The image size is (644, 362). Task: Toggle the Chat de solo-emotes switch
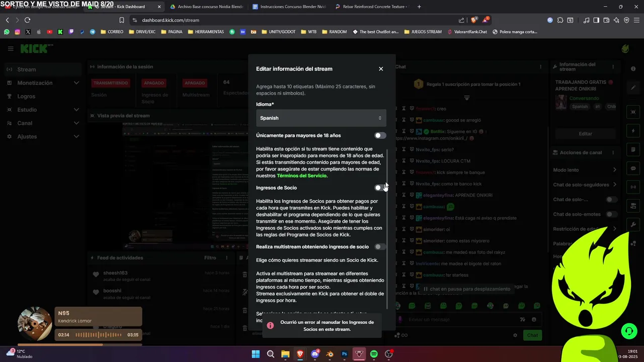[x=611, y=214]
